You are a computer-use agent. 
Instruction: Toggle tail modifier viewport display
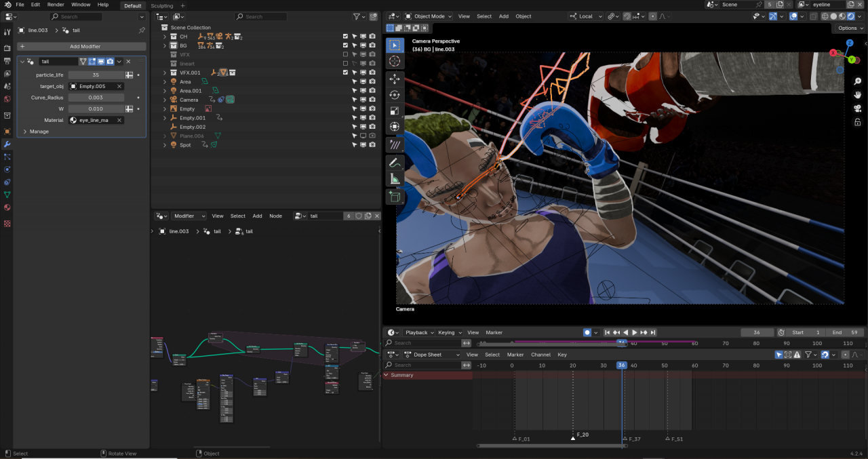tap(100, 62)
